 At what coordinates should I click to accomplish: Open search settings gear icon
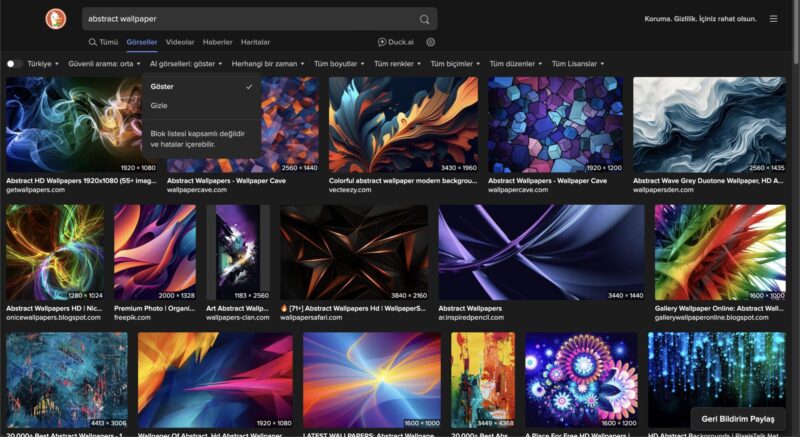(431, 42)
